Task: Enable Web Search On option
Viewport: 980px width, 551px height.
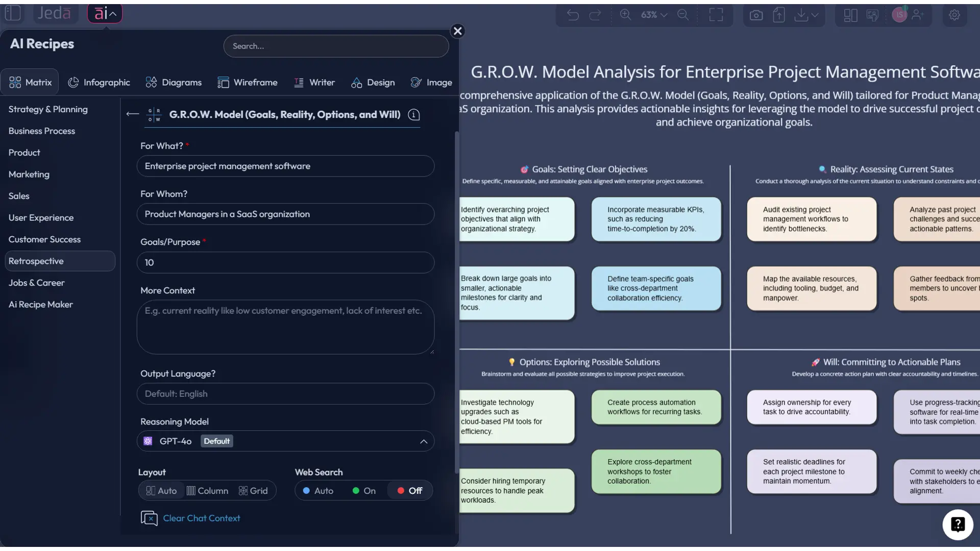Action: (x=363, y=490)
